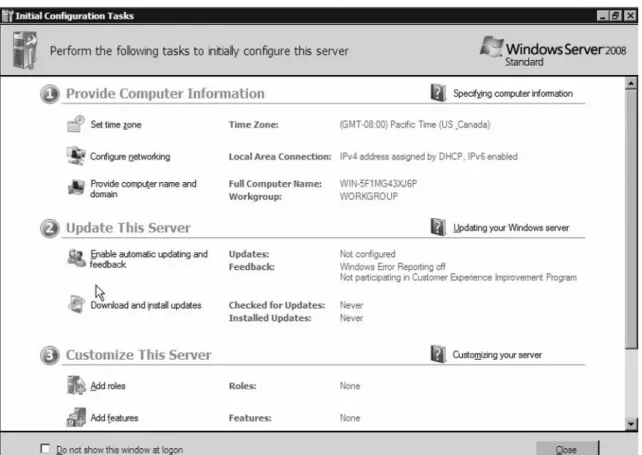This screenshot has height=455, width=642.
Task: Close window using title bar X button
Action: coord(630,16)
